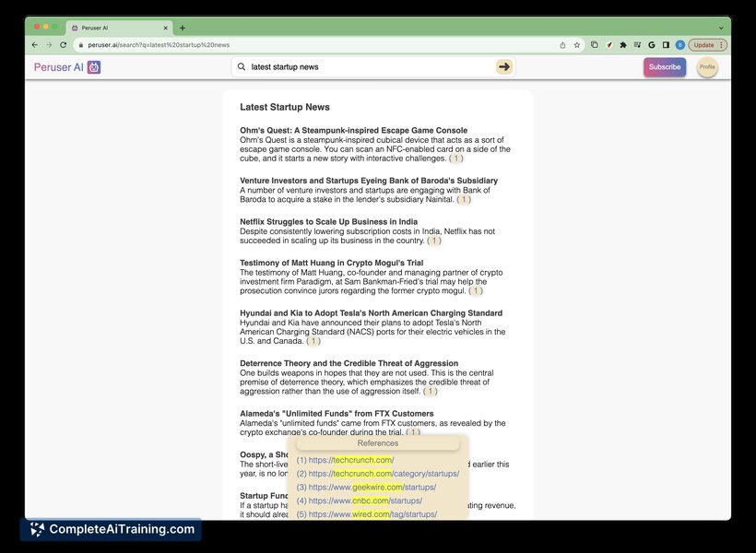Viewport: 756px width, 553px height.
Task: Click the search field containing latest startup news
Action: [x=369, y=67]
